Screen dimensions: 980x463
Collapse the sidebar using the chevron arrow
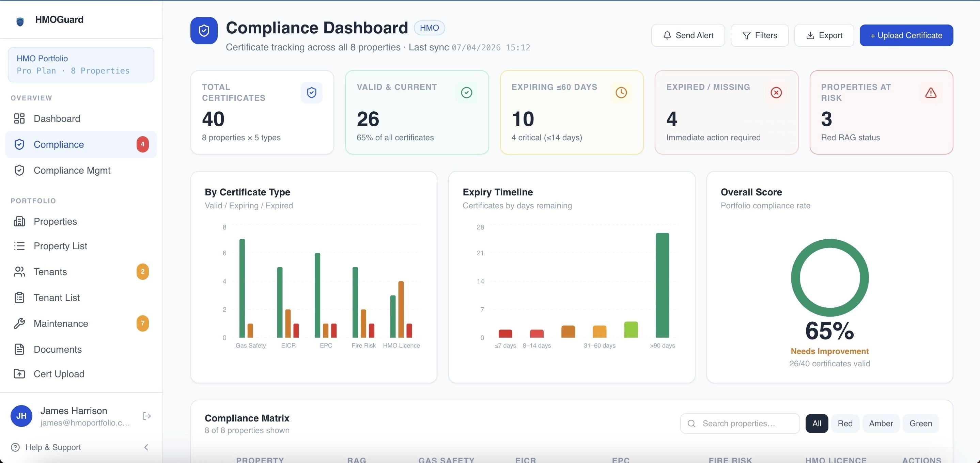coord(146,447)
